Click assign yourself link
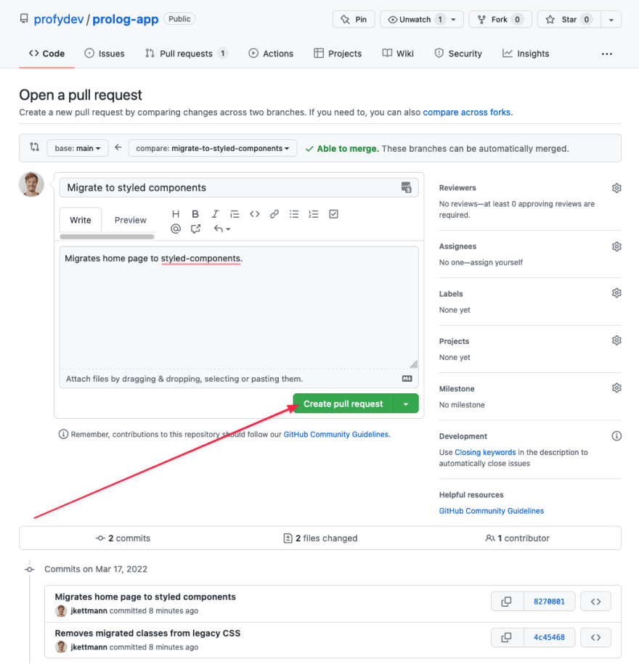Image resolution: width=639 pixels, height=672 pixels. (x=497, y=262)
